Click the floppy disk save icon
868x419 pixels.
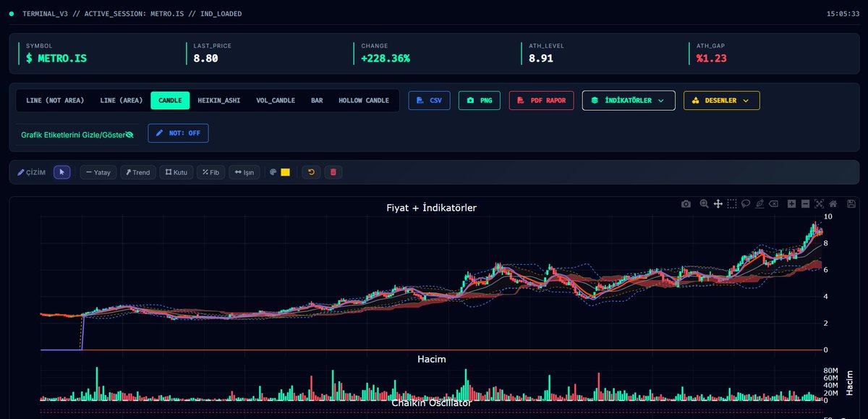pyautogui.click(x=851, y=204)
